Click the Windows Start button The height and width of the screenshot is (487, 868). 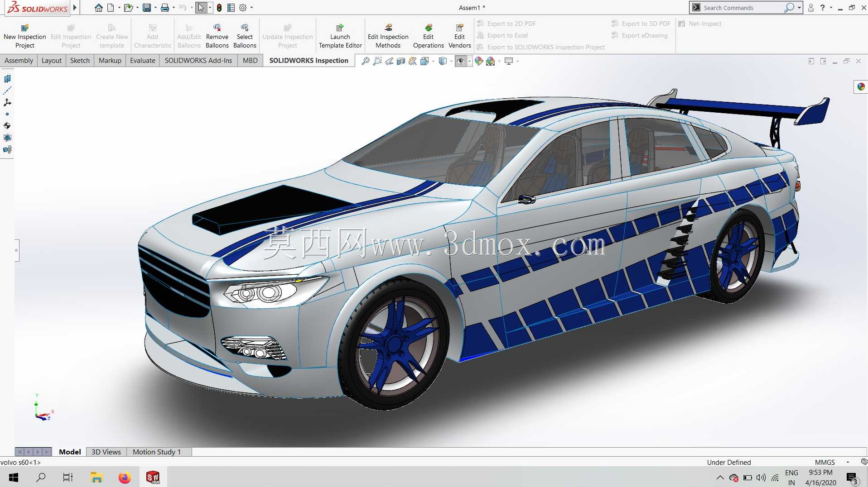[x=14, y=477]
